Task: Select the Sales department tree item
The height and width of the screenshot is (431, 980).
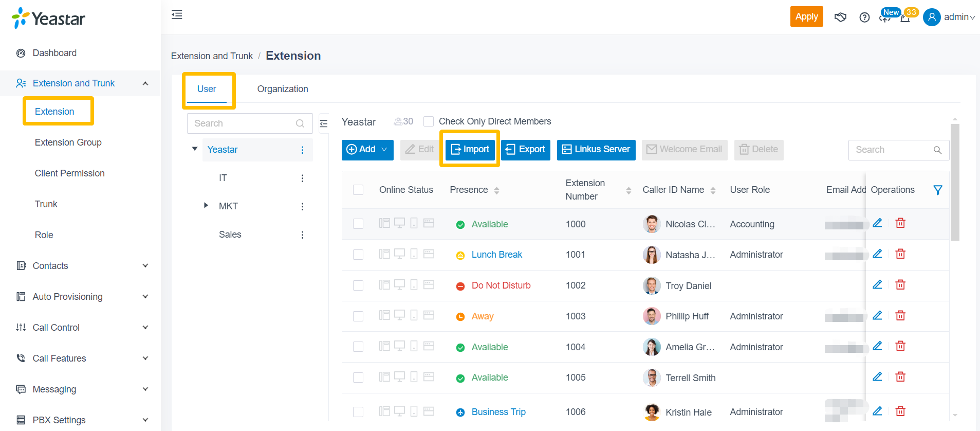Action: click(230, 235)
